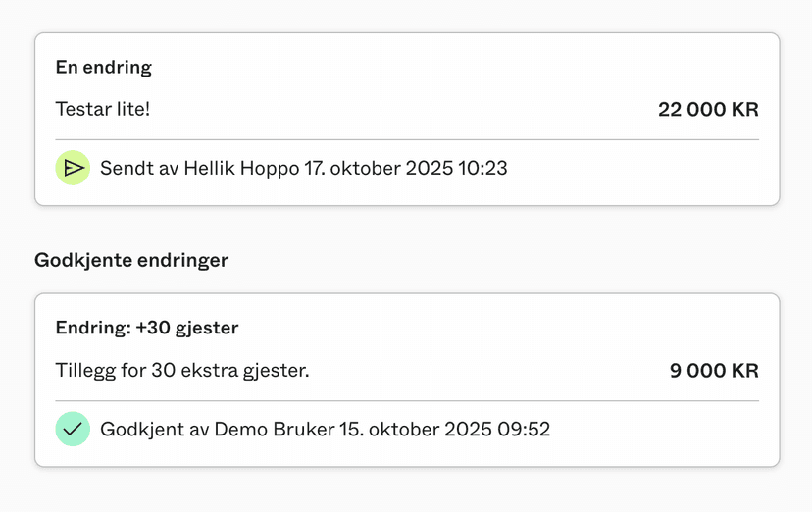Click the 9 000 KR amount
The height and width of the screenshot is (512, 812).
click(714, 371)
